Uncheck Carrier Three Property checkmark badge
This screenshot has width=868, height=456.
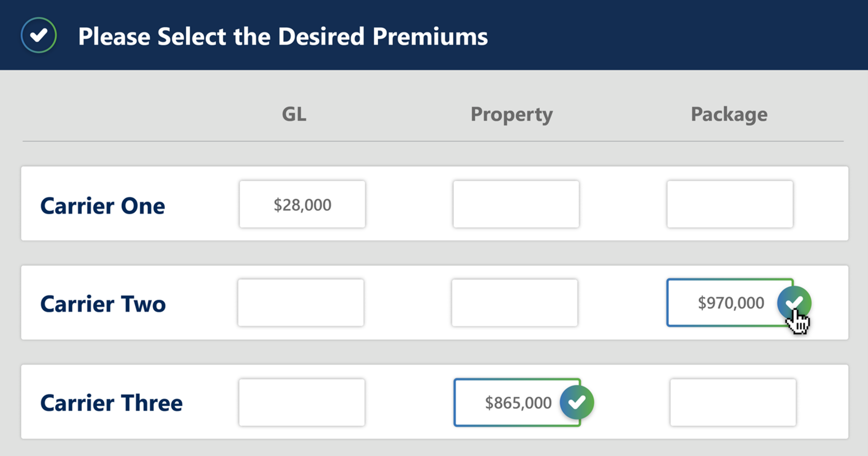tap(577, 402)
